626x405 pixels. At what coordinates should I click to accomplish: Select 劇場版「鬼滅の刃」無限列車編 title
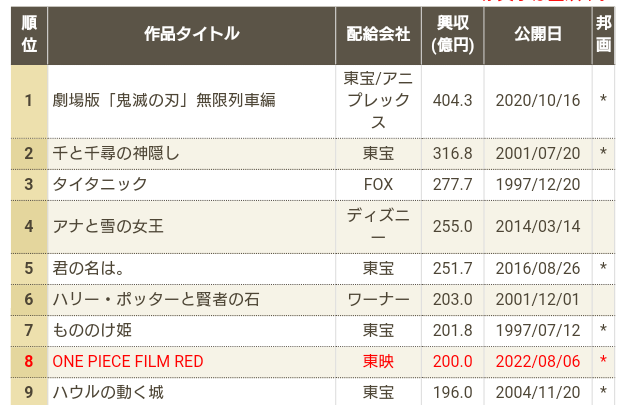pyautogui.click(x=163, y=100)
